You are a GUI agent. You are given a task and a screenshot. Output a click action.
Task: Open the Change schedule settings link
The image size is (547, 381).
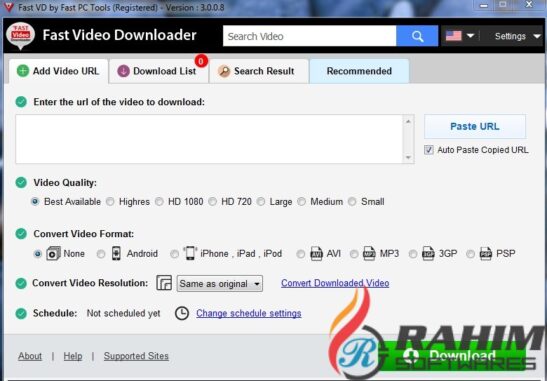[x=249, y=313]
